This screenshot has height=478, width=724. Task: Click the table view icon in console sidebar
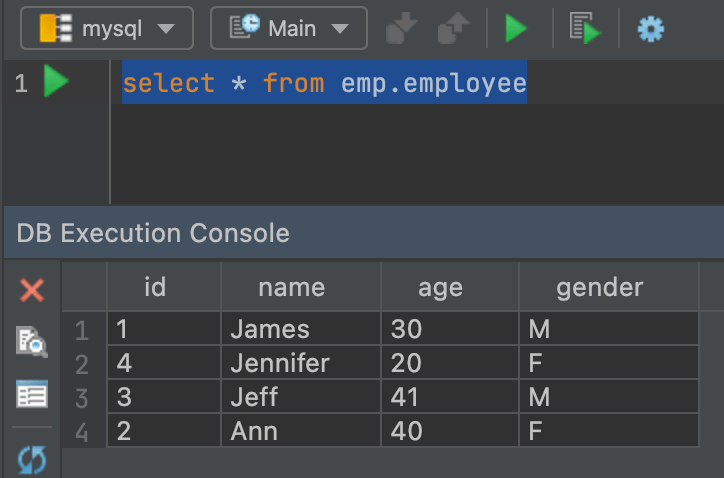tap(32, 394)
